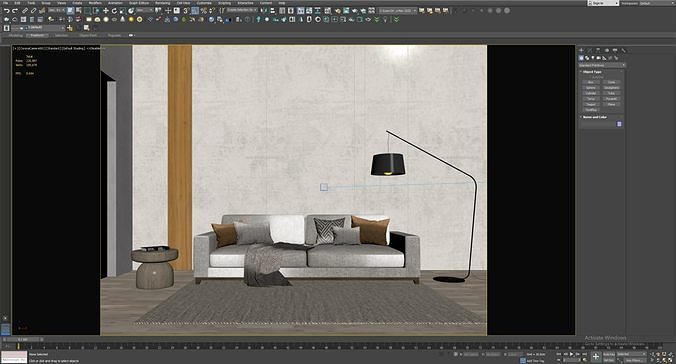Toggle the Percent Snap
This screenshot has height=364, width=676.
(x=203, y=10)
